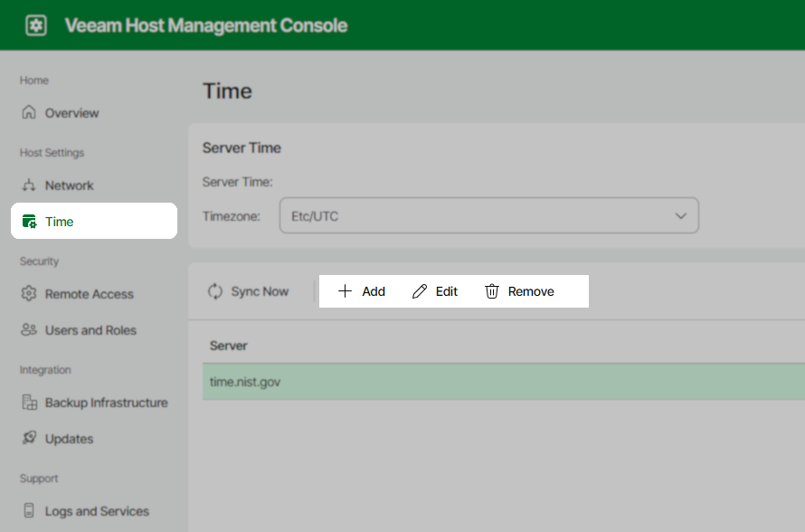805x532 pixels.
Task: Click the plus icon next to Add
Action: click(345, 291)
